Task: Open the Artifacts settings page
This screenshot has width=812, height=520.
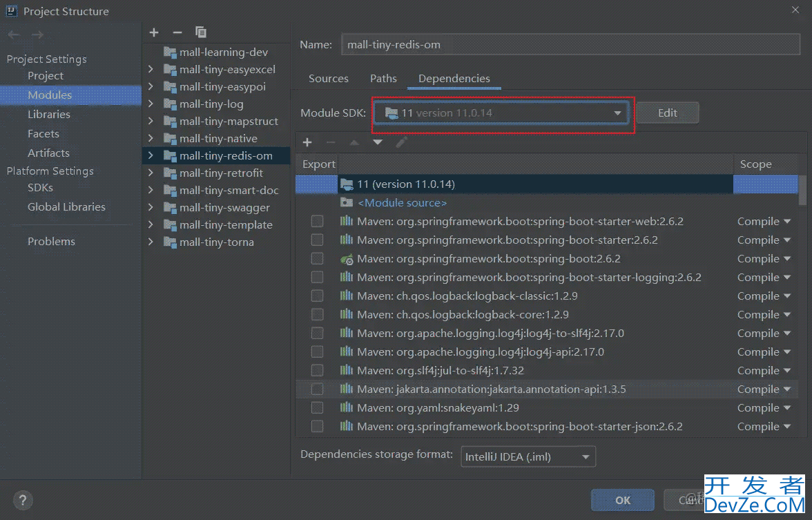Action: click(x=48, y=153)
